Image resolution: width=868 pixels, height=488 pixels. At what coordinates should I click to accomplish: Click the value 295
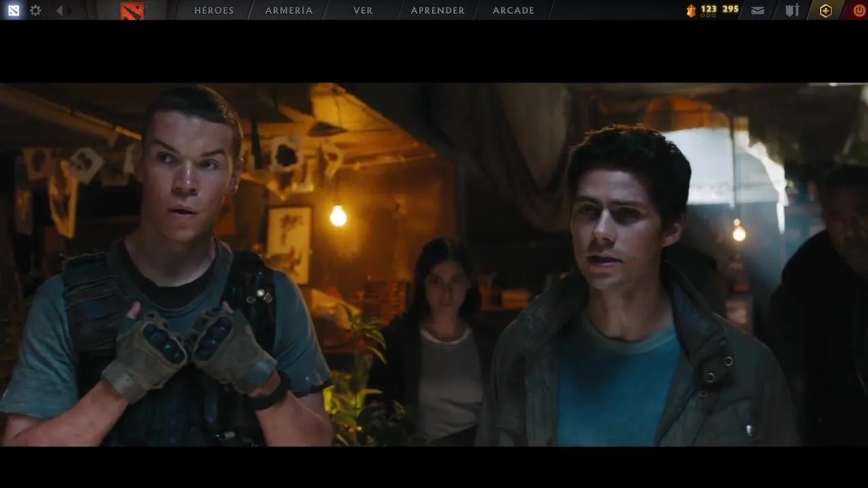click(x=730, y=9)
